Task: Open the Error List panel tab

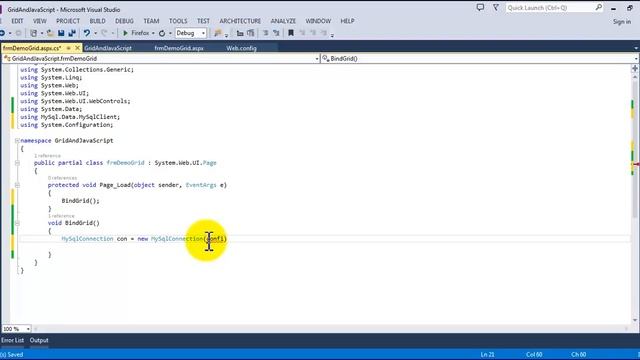Action: point(12,340)
